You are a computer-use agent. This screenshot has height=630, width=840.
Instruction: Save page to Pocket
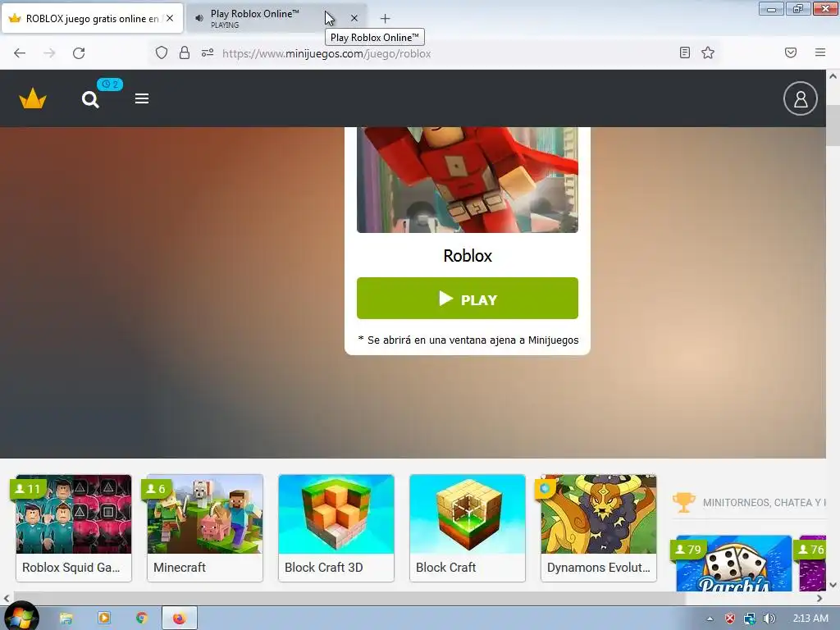[x=791, y=52]
